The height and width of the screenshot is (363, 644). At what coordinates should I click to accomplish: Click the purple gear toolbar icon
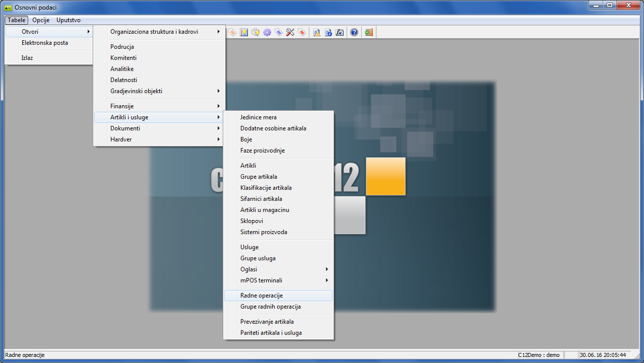(267, 32)
